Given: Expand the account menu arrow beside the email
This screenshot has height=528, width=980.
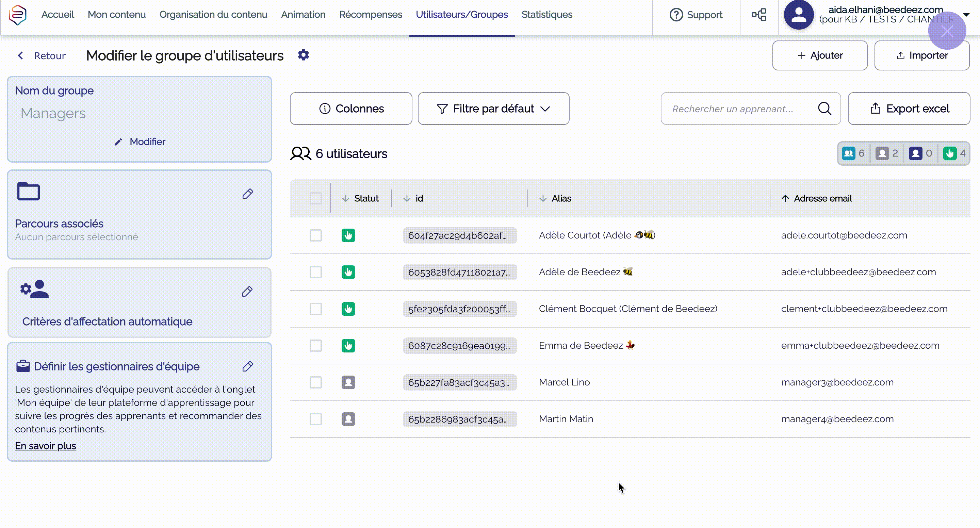Looking at the screenshot, I should click(x=966, y=15).
